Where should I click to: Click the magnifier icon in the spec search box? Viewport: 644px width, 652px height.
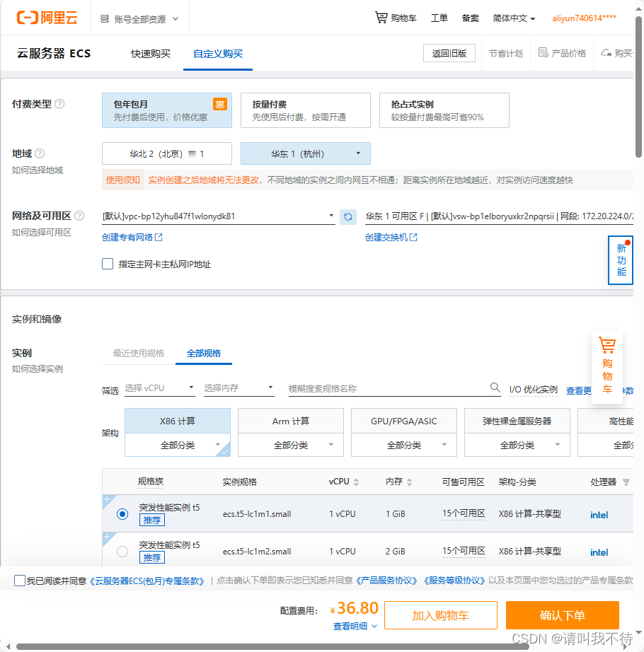(x=495, y=388)
